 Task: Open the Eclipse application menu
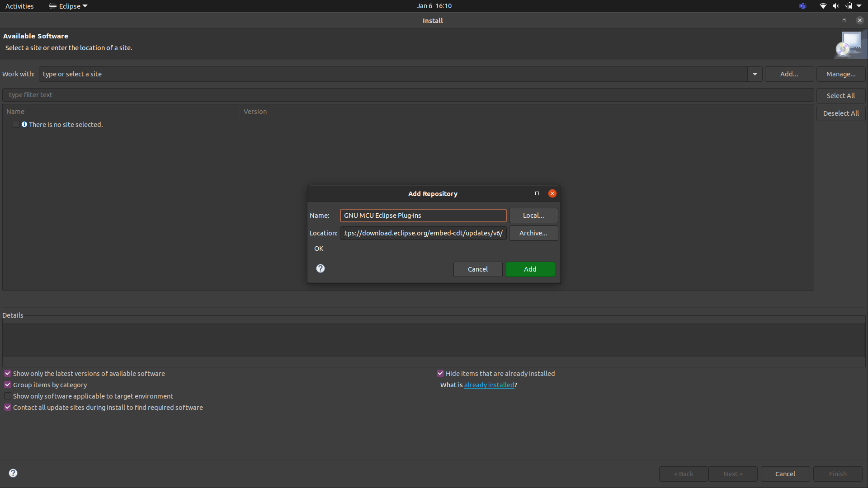(69, 6)
